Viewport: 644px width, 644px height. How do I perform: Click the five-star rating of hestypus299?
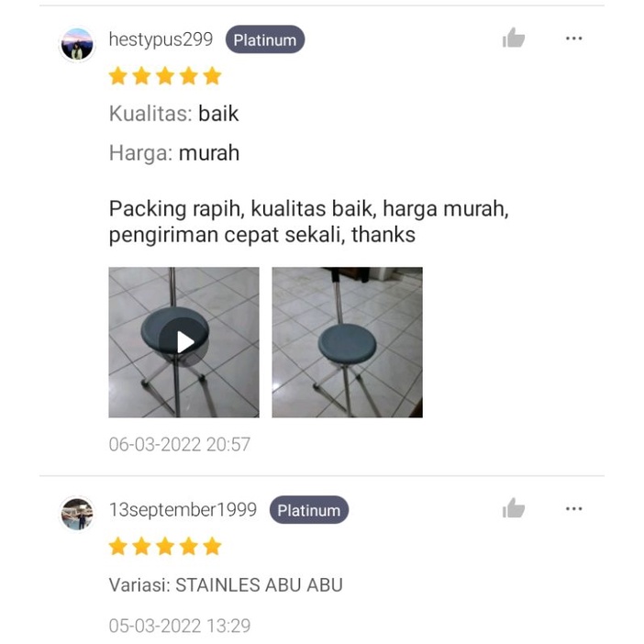tap(165, 76)
